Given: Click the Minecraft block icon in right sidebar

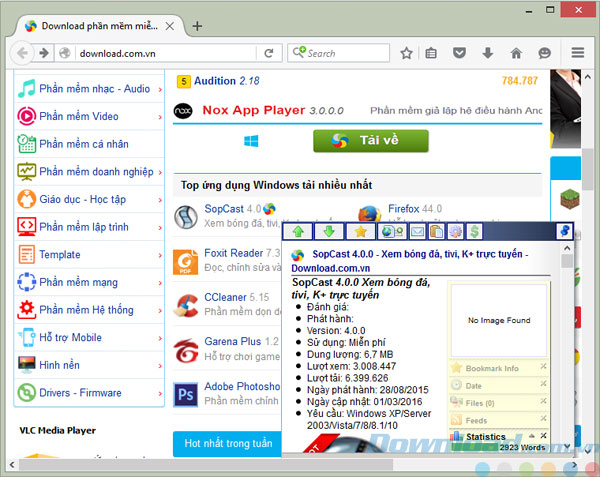Looking at the screenshot, I should click(570, 199).
